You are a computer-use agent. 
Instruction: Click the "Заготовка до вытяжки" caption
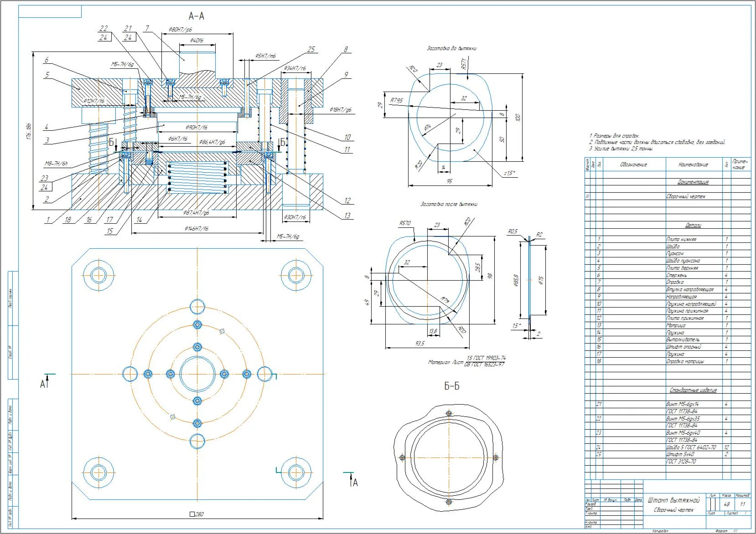(452, 48)
